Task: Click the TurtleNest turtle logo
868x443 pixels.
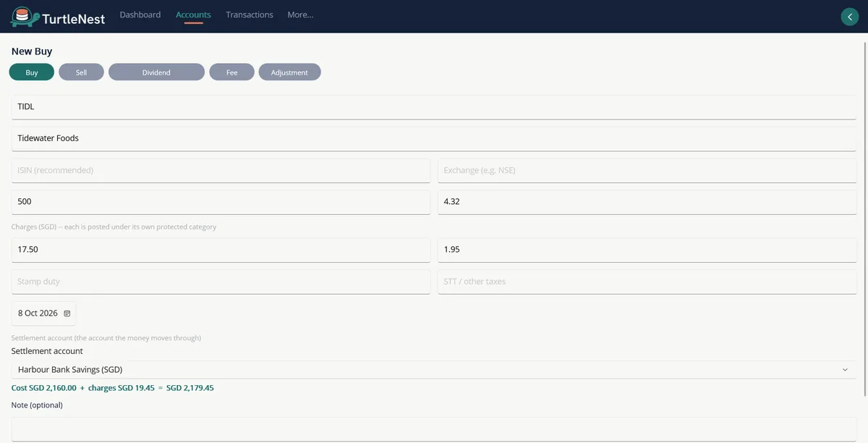Action: click(x=24, y=17)
